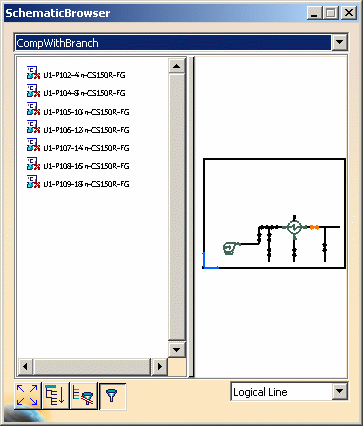This screenshot has height=426, width=363.
Task: Click the list scroll down arrow
Action: [x=177, y=350]
